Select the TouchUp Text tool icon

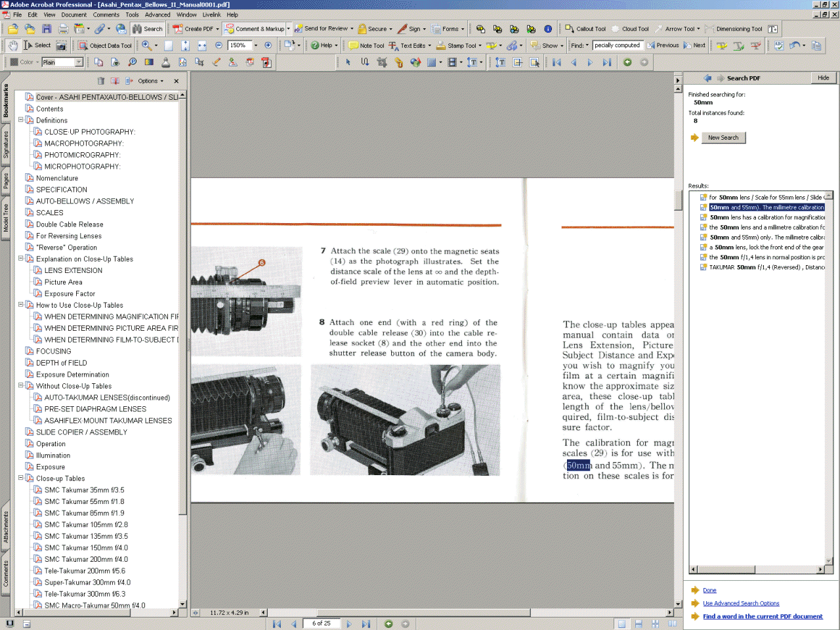[x=501, y=62]
